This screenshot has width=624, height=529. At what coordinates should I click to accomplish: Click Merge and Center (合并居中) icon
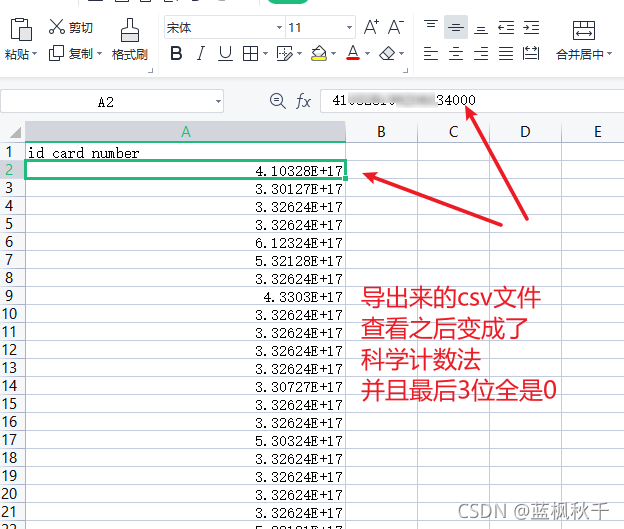[x=583, y=30]
